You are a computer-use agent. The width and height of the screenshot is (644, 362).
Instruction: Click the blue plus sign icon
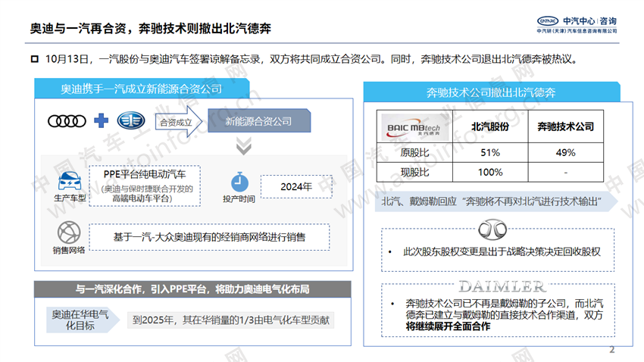point(101,120)
